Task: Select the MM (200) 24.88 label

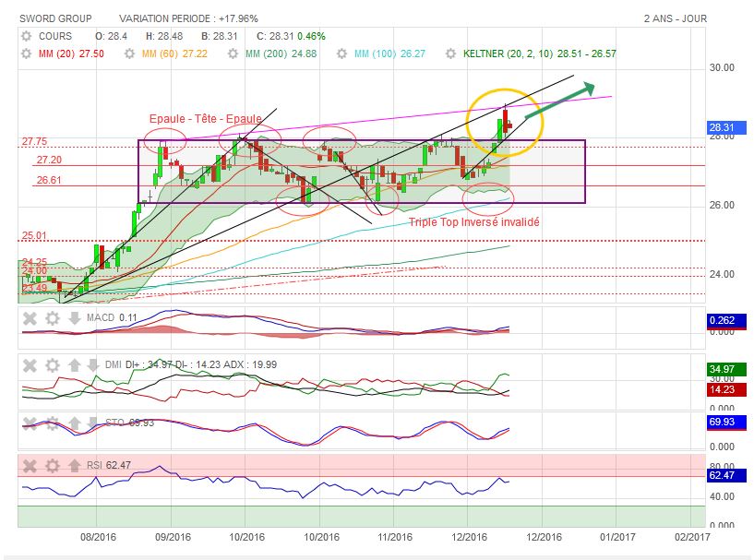Action: point(281,54)
